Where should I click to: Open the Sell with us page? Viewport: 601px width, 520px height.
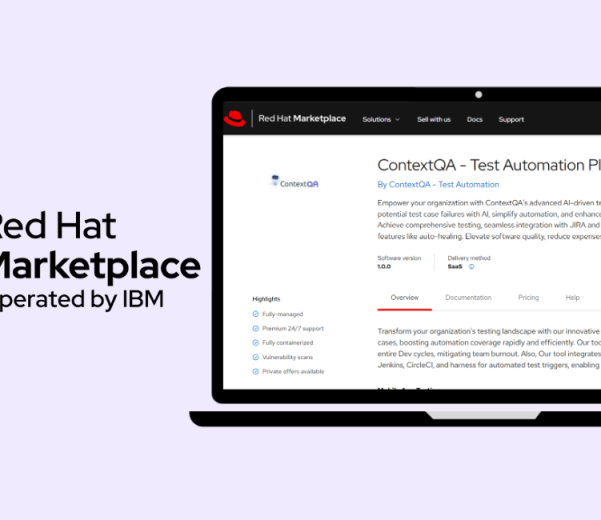(x=433, y=119)
